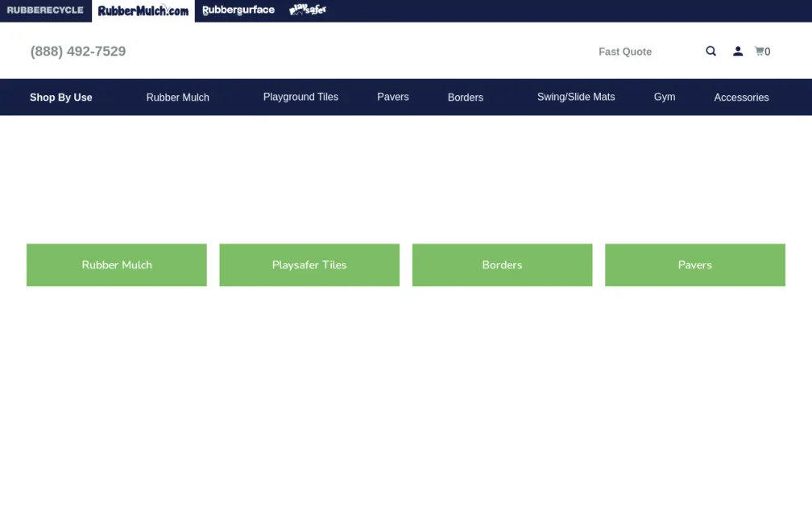812x508 pixels.
Task: Select Borders in the navigation bar
Action: pyautogui.click(x=466, y=97)
